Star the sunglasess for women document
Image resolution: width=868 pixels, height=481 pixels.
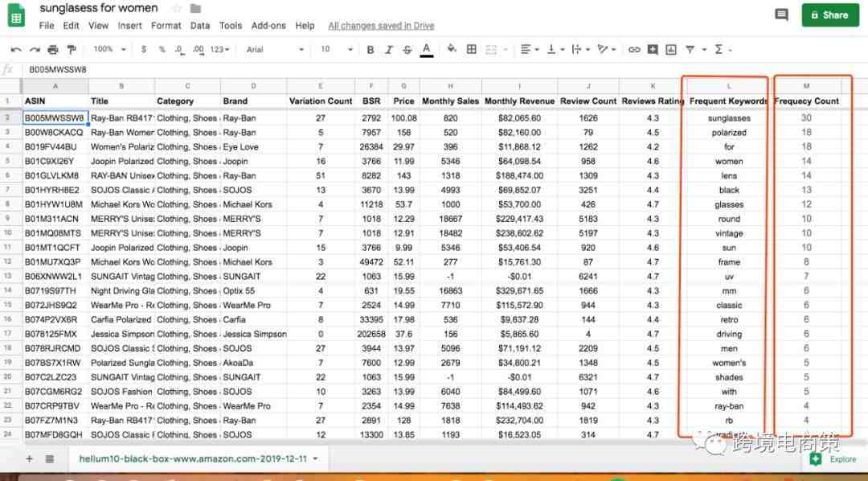(177, 8)
